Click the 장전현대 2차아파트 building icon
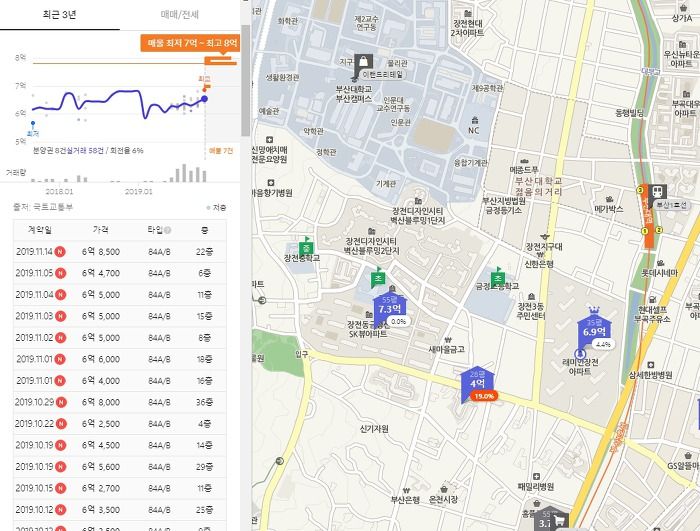 tap(468, 13)
